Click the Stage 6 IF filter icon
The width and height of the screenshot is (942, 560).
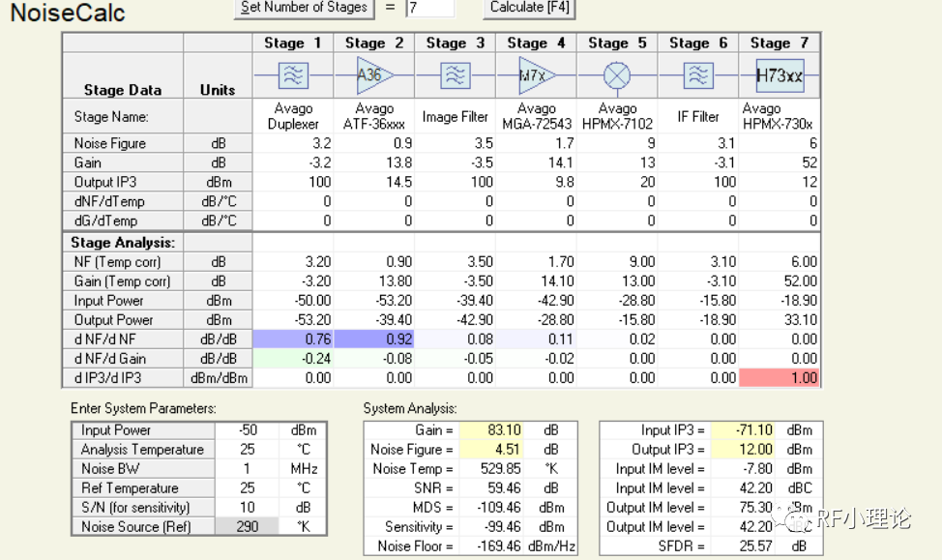pyautogui.click(x=698, y=75)
